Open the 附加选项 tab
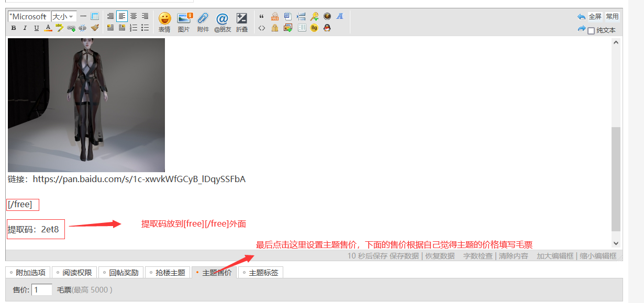Viewport: 644px width, 303px height. (x=28, y=273)
